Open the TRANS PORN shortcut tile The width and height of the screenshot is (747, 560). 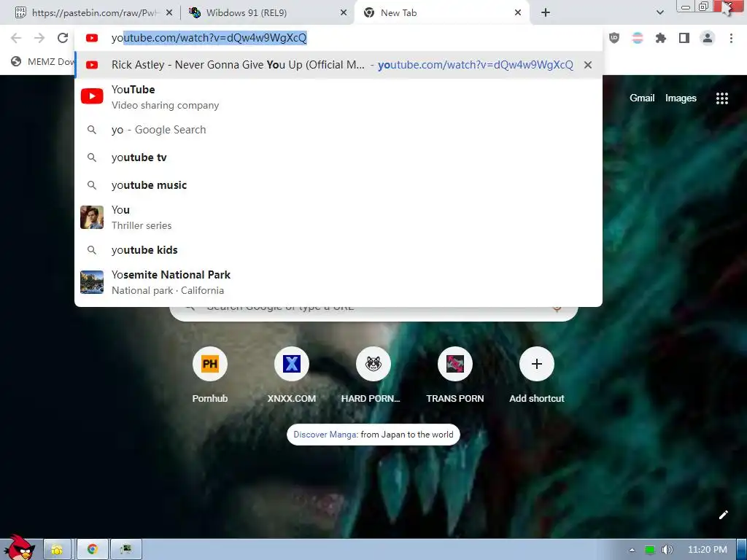(455, 376)
